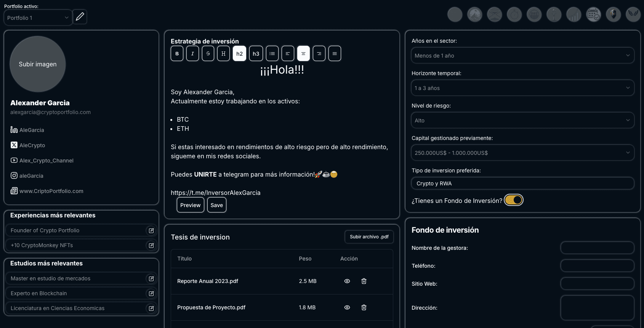644x328 pixels.
Task: Insert a bullet list
Action: click(x=272, y=54)
